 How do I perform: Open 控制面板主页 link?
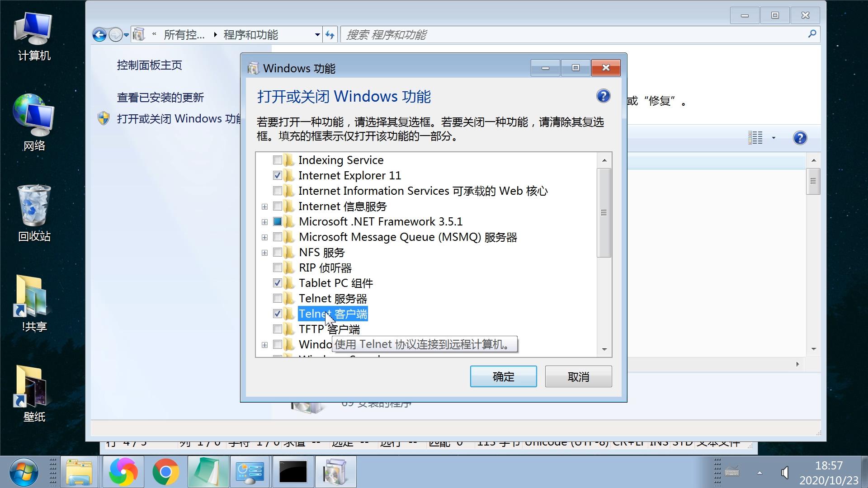(149, 65)
